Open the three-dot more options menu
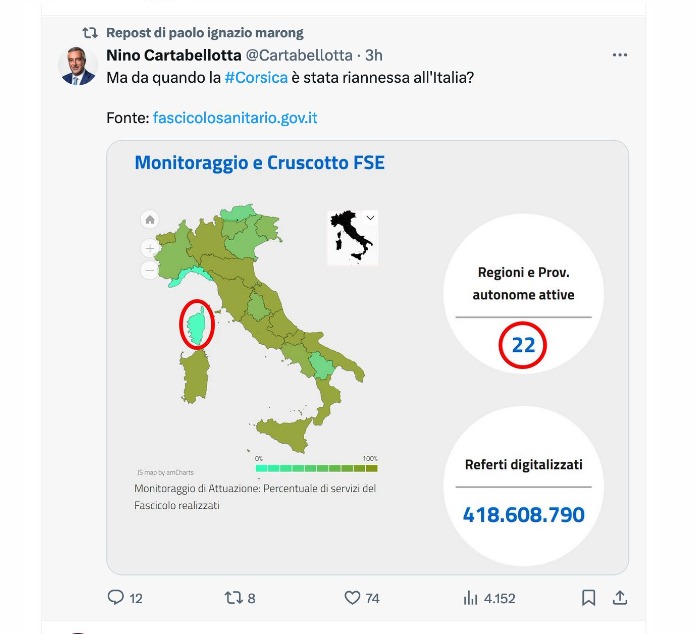Screen dimensions: 696x634 click(x=620, y=54)
